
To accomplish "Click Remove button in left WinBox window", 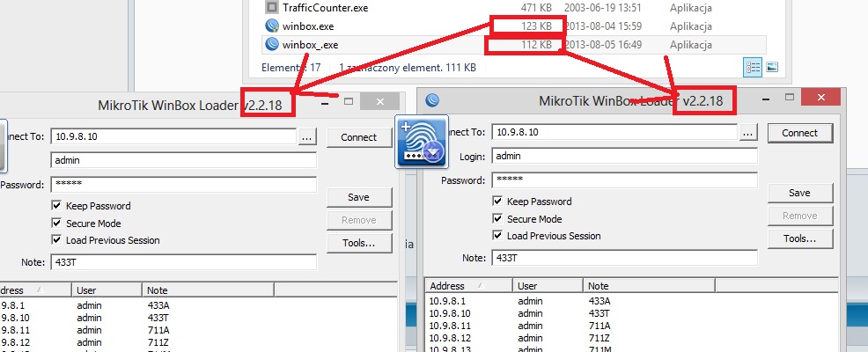I will point(358,220).
